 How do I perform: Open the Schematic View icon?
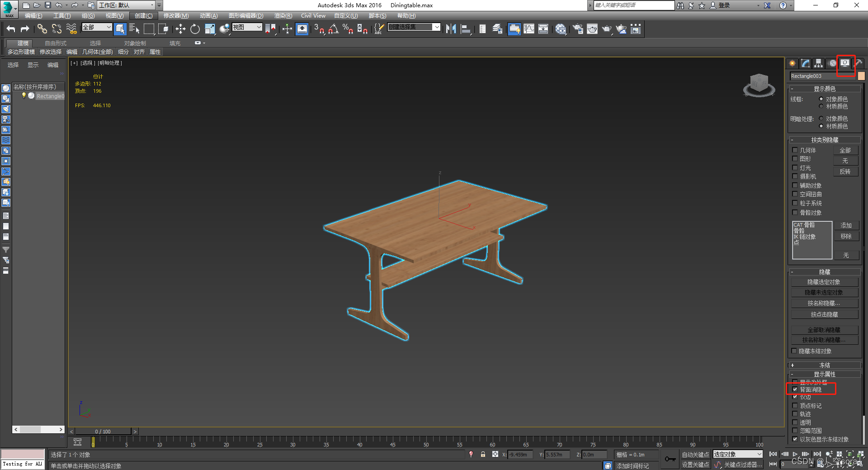[542, 28]
